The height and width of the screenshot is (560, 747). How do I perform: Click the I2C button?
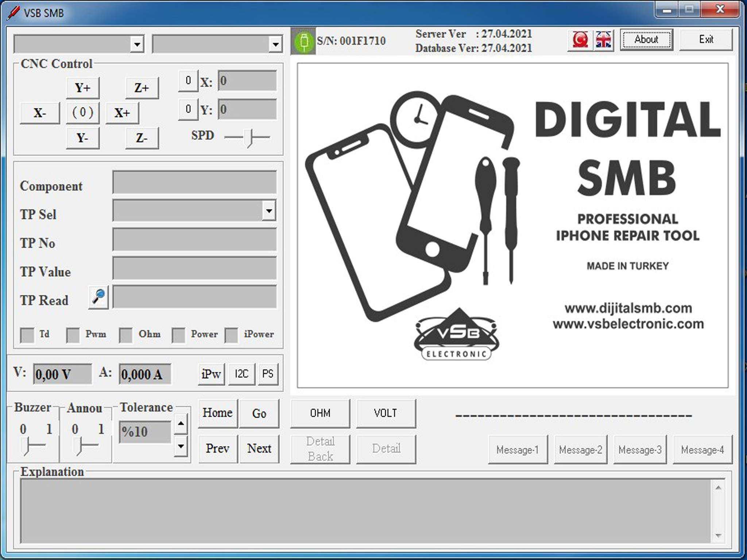[x=241, y=374]
